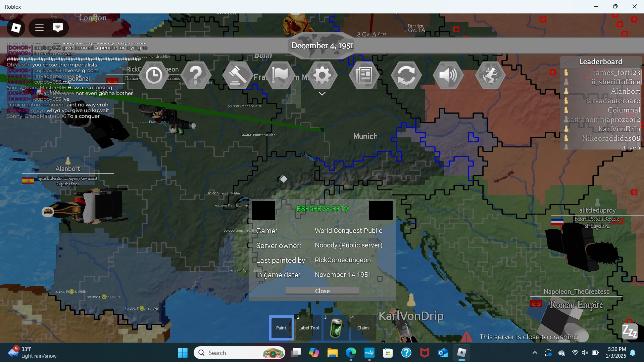Close the server info dialog
The height and width of the screenshot is (362, 644).
(322, 291)
